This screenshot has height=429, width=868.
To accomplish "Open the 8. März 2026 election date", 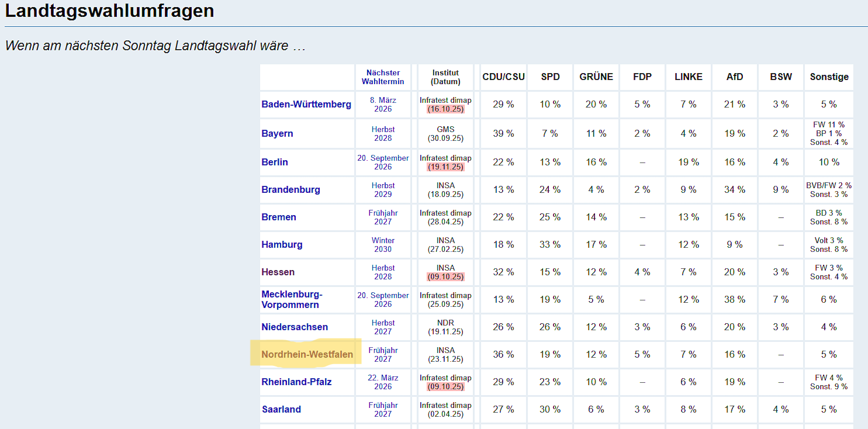I will point(383,105).
